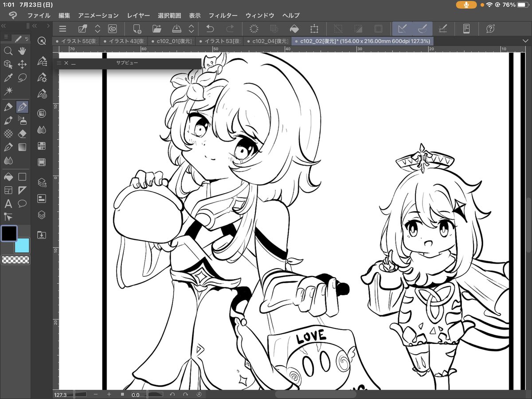Click the Save icon in command bar

176,29
